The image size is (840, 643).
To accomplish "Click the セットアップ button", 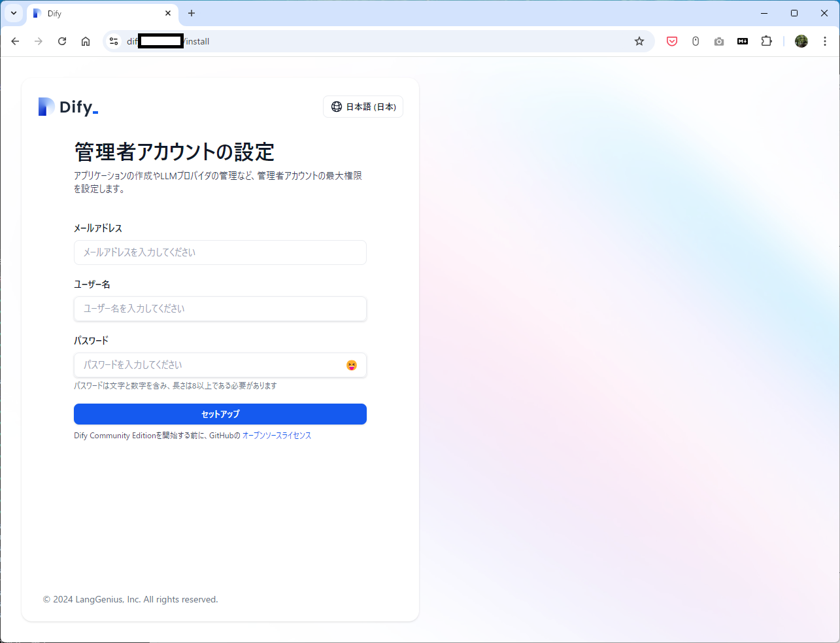I will [x=220, y=414].
